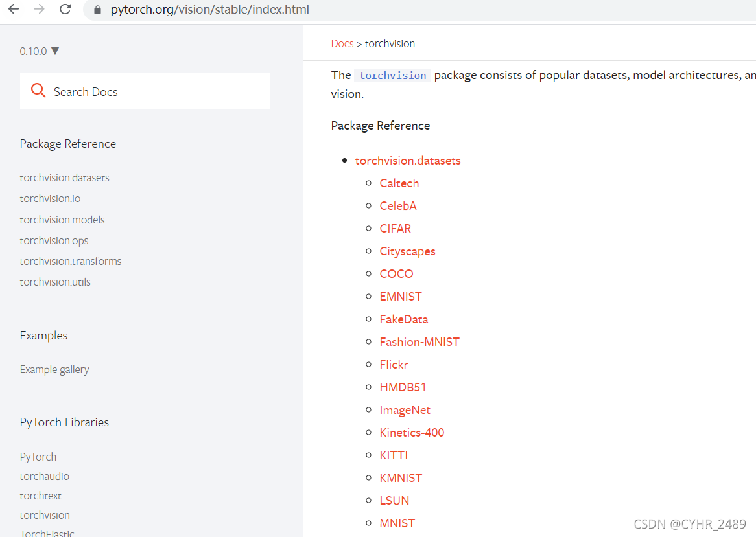
Task: Open the MNIST dataset link
Action: coord(397,523)
